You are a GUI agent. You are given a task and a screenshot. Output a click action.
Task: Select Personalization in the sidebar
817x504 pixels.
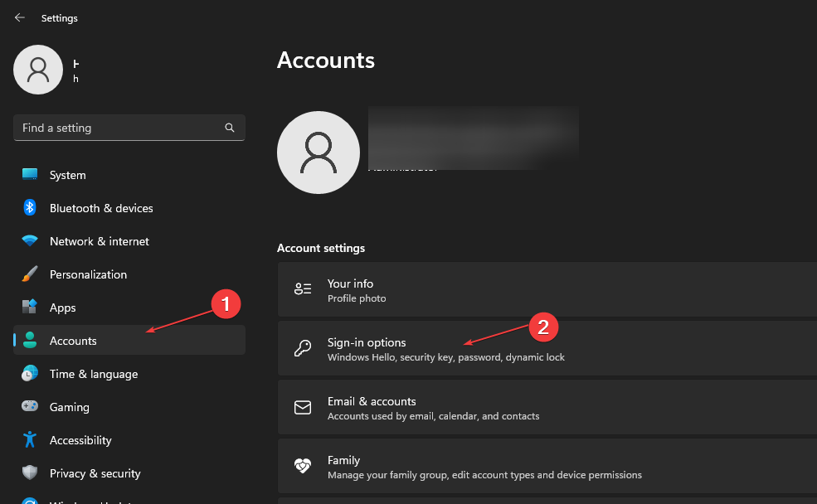[x=129, y=274]
